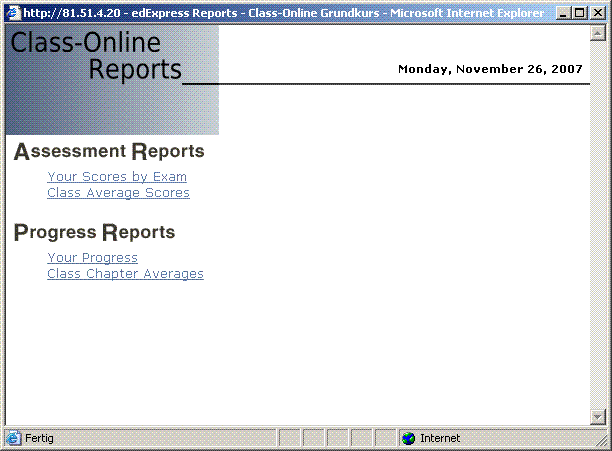Minimize the edExpress Reports window
Screen dimensions: 612x451
coord(562,13)
